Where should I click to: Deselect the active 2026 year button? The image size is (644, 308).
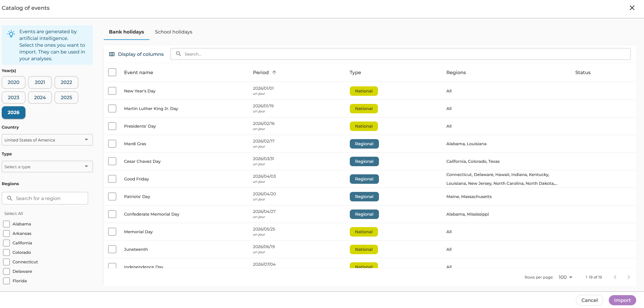pyautogui.click(x=14, y=112)
